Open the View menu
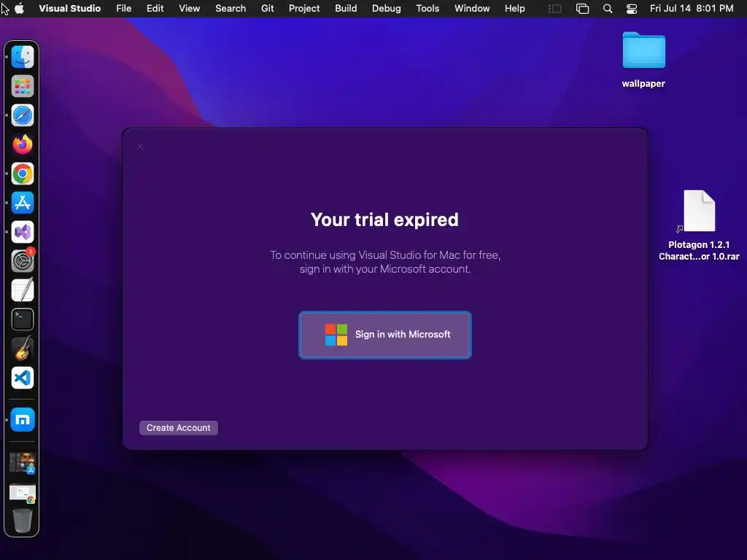 tap(189, 9)
